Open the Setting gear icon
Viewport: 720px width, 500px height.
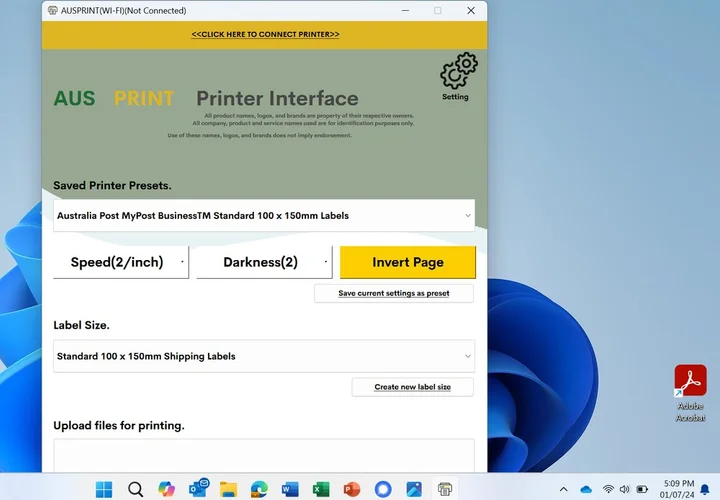pyautogui.click(x=458, y=72)
